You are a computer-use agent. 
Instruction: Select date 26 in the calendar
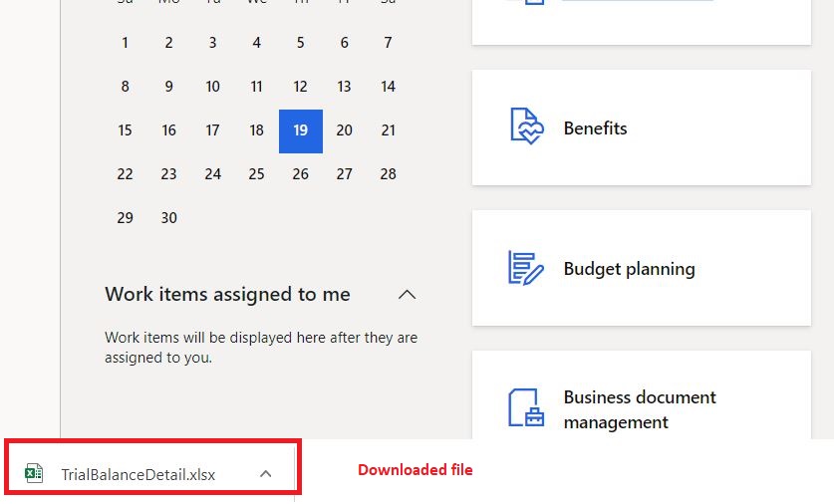301,174
